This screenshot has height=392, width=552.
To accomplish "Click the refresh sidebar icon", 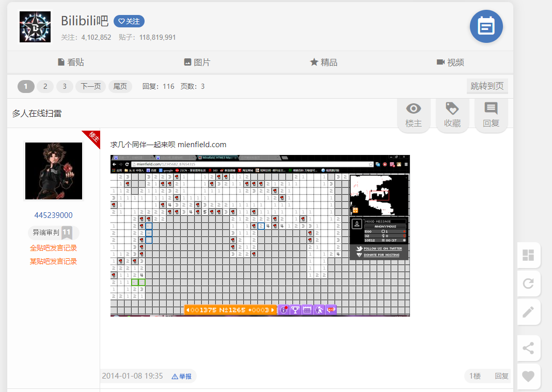I will pos(528,284).
